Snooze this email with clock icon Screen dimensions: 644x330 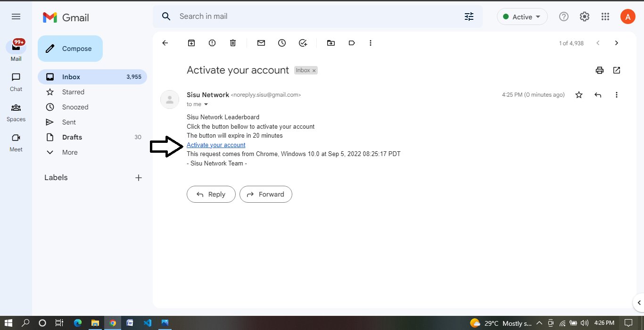(x=282, y=43)
